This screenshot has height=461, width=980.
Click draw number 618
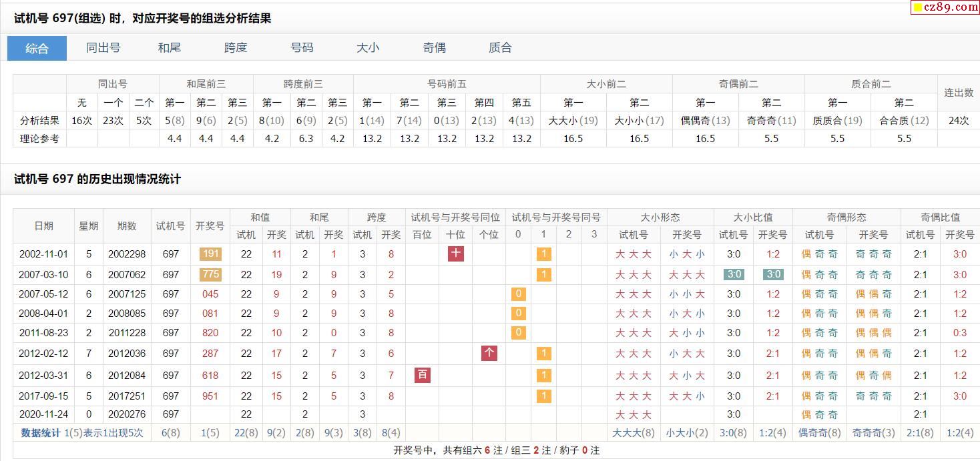[x=210, y=376]
